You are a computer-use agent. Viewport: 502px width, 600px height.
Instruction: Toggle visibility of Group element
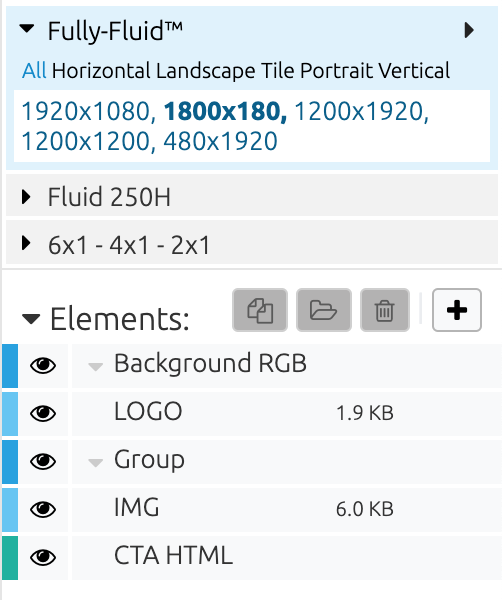[43, 461]
